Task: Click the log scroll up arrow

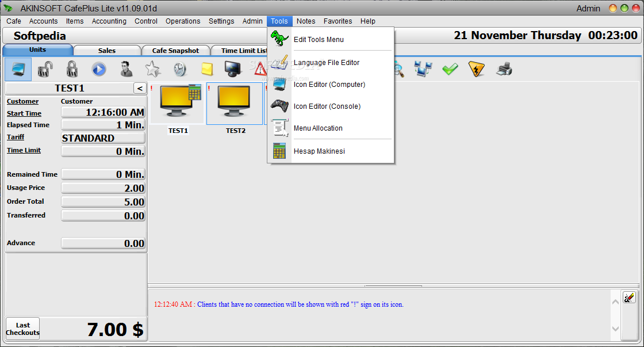Action: pyautogui.click(x=615, y=302)
